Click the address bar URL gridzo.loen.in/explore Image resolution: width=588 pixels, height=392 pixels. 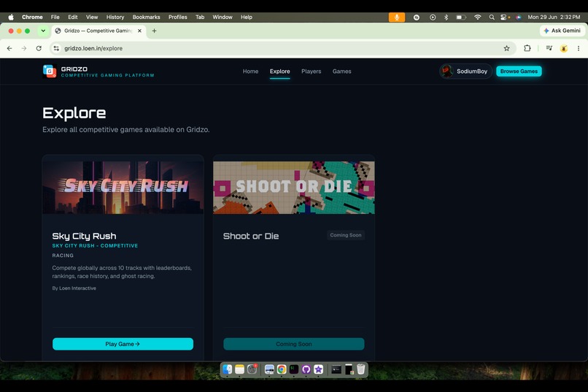(93, 48)
